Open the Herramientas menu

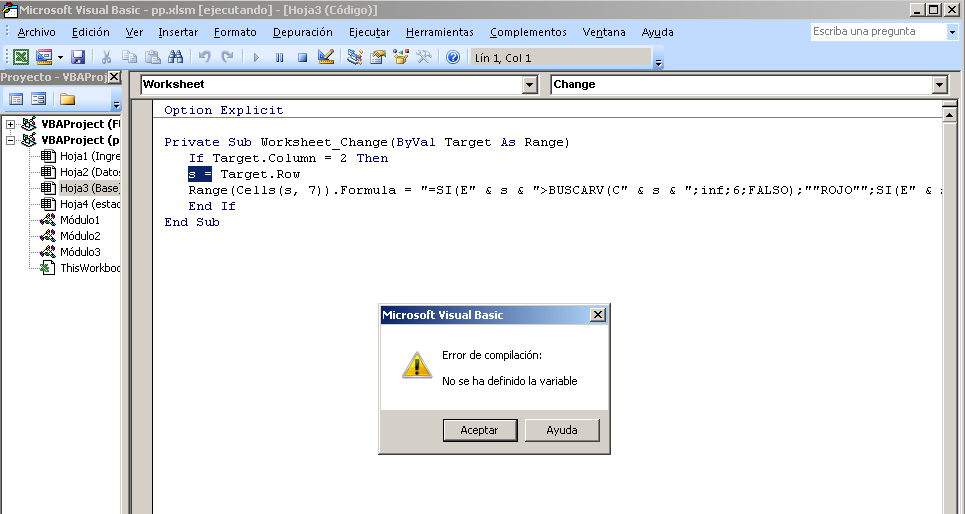(x=439, y=32)
